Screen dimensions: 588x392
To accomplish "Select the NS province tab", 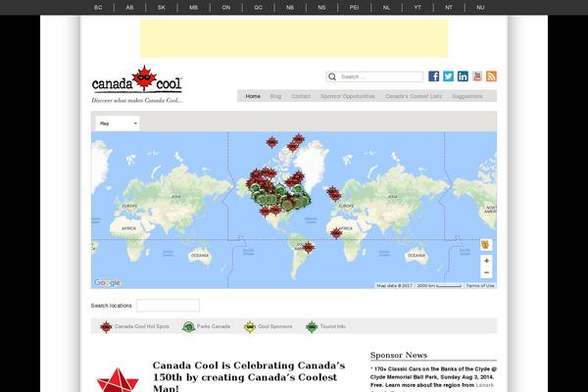I will point(321,8).
